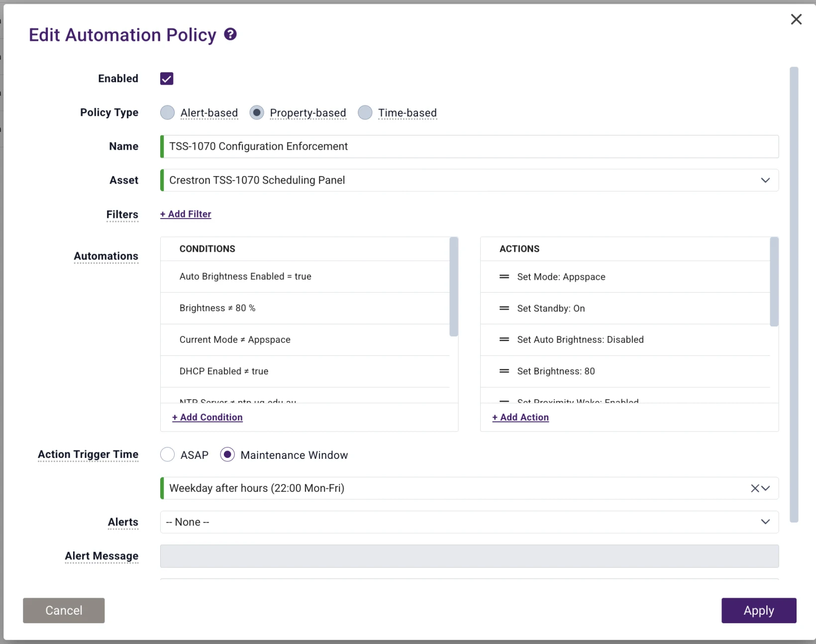Click the Automations label
Screen dimensions: 816x644
[106, 256]
